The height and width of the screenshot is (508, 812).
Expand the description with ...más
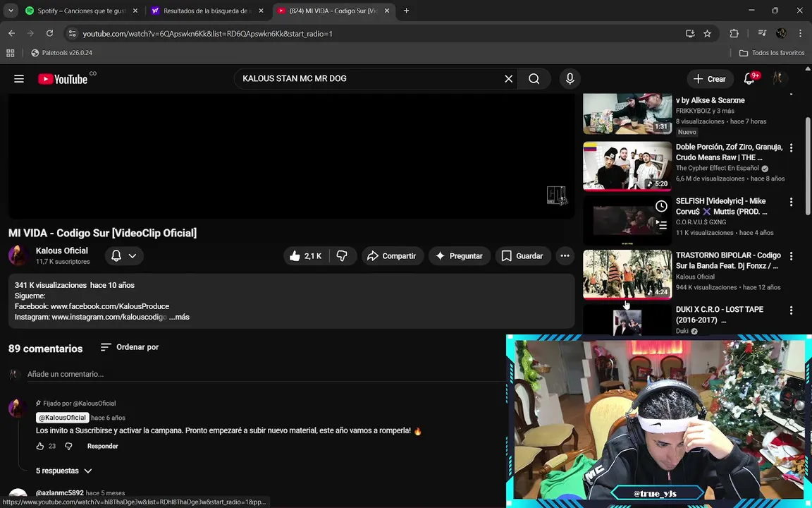[179, 317]
